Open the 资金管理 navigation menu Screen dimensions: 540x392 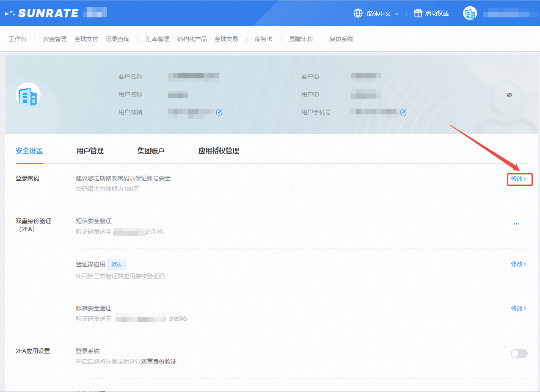[x=55, y=39]
